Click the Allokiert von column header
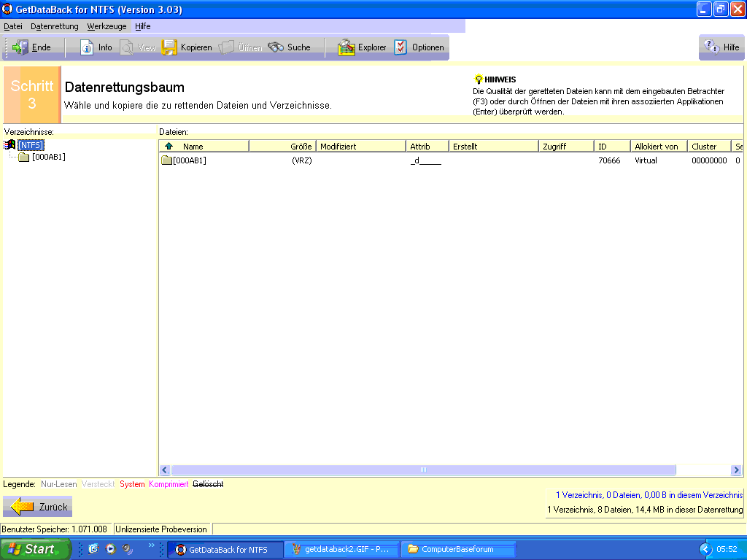The height and width of the screenshot is (560, 747). 659,146
